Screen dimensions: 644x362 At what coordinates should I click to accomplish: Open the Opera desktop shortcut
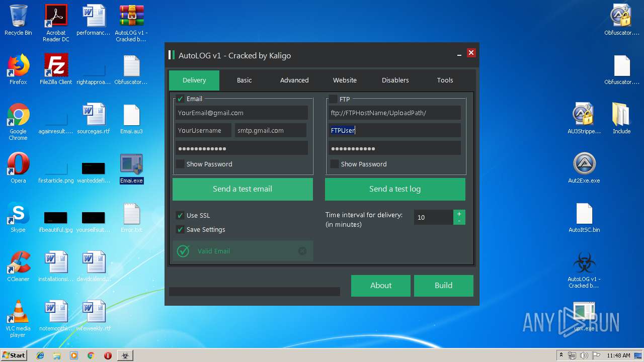click(18, 168)
